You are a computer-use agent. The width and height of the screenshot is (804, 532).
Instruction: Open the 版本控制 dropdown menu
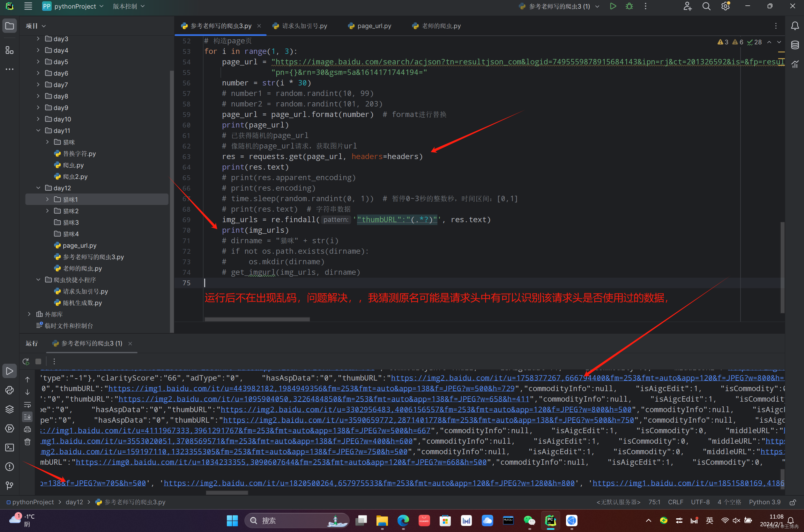(128, 6)
